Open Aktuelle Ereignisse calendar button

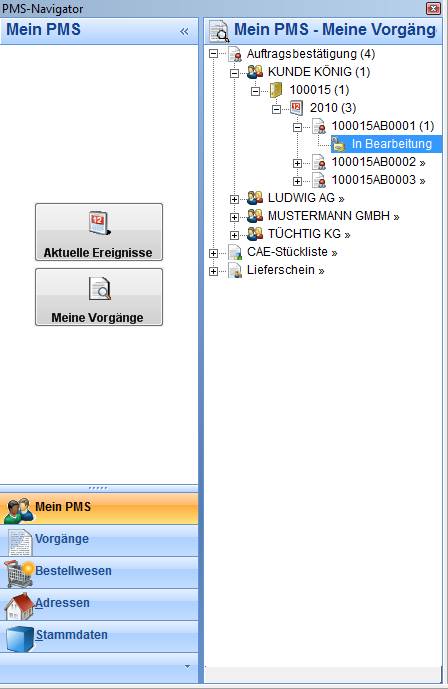click(x=99, y=232)
